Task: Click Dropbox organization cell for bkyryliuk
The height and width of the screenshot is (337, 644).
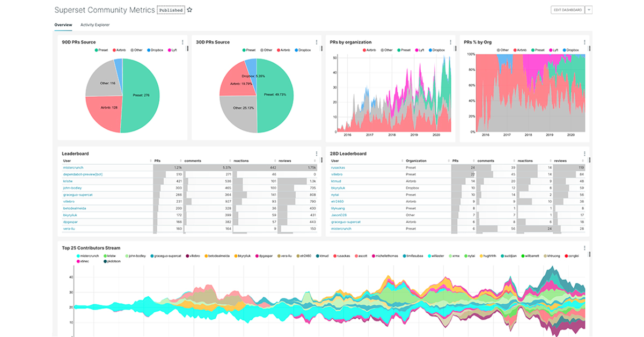Action: point(412,188)
